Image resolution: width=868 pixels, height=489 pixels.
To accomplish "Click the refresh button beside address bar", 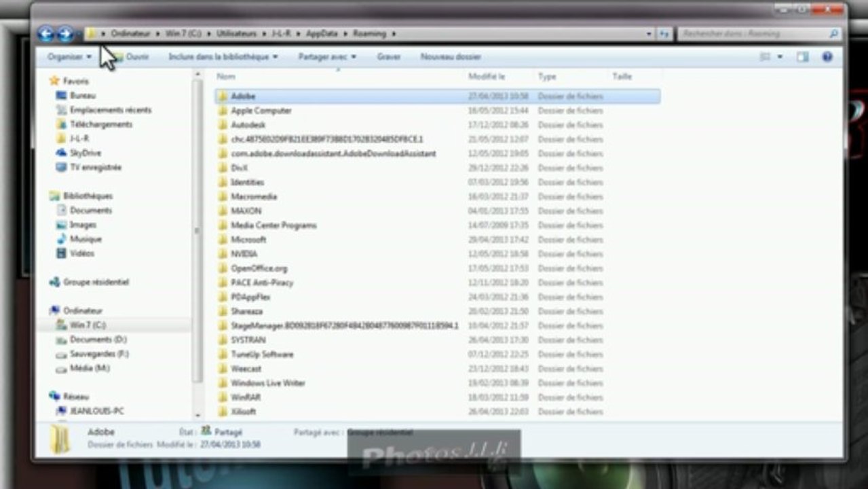I will coord(664,33).
